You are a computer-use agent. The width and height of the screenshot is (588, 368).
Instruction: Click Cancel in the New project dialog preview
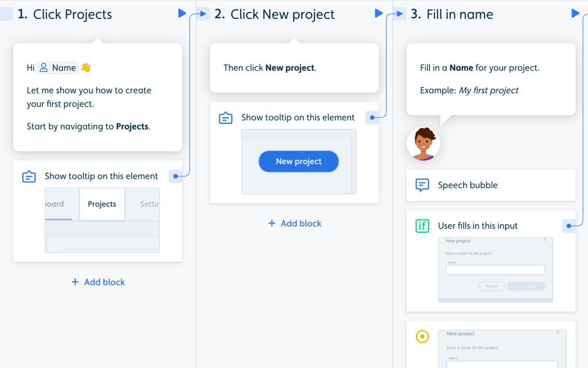tap(491, 286)
